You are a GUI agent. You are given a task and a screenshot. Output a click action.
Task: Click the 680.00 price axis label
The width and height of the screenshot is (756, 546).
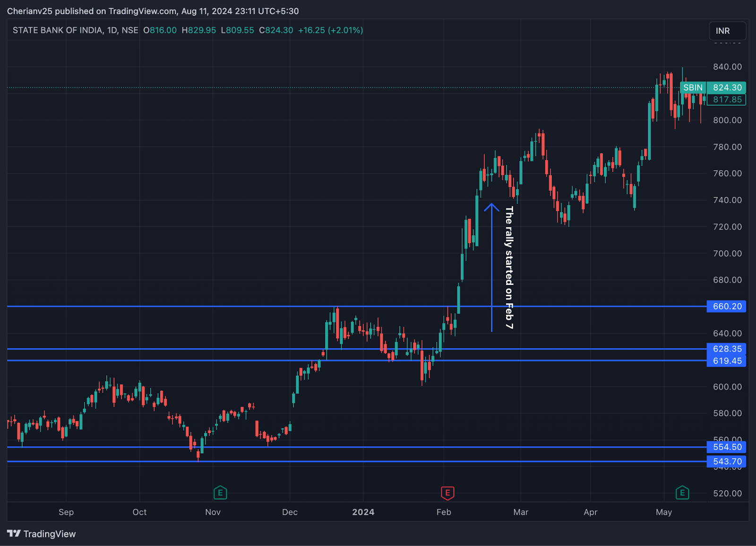click(727, 280)
